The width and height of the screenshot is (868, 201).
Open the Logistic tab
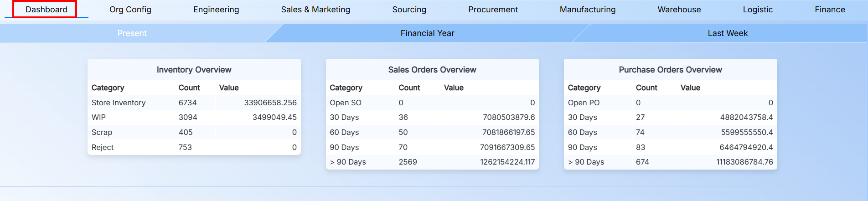tap(758, 10)
